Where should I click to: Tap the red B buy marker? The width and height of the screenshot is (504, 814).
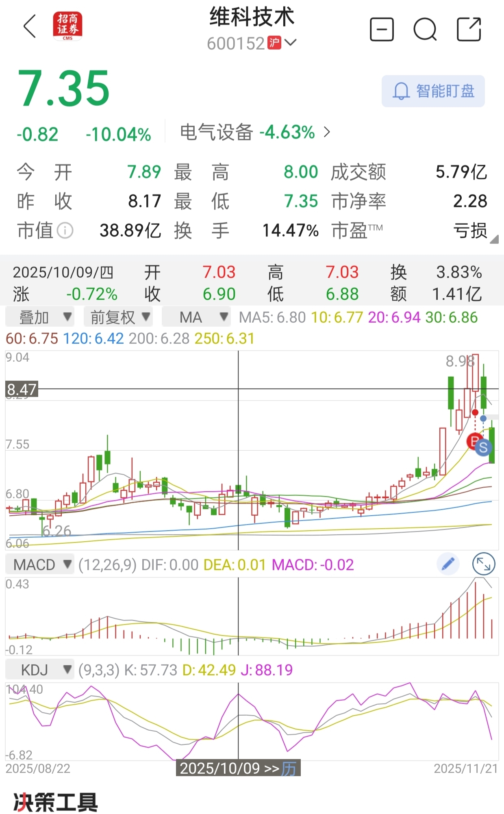pos(474,441)
